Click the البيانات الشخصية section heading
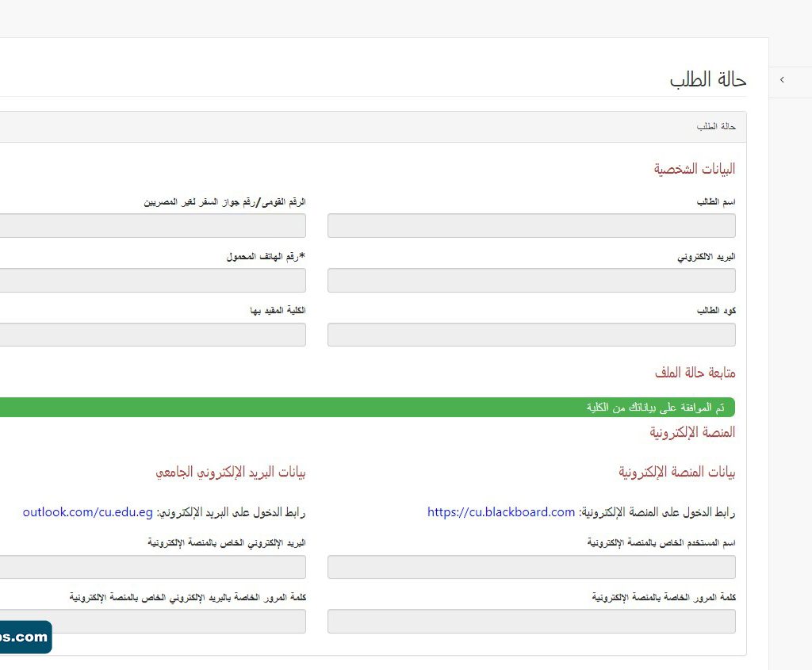 click(694, 169)
